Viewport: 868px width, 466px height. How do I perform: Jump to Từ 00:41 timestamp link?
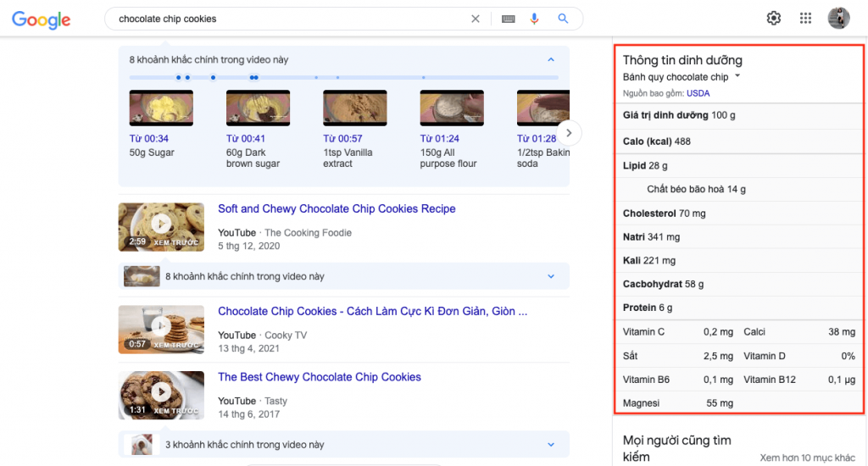246,139
